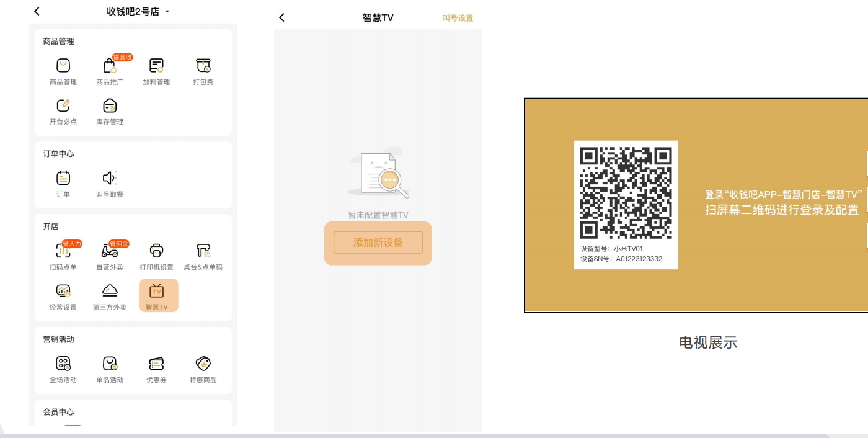Viewport: 868px width, 438px height.
Task: Open 优惠券 coupon icon
Action: [156, 364]
